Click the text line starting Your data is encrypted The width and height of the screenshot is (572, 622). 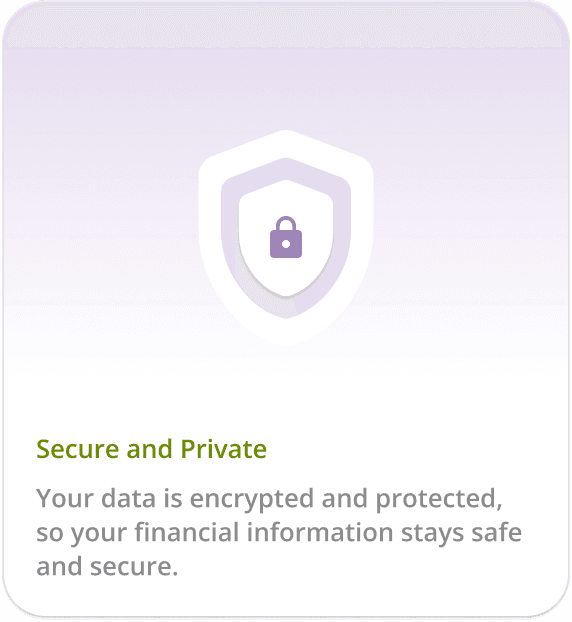[269, 499]
